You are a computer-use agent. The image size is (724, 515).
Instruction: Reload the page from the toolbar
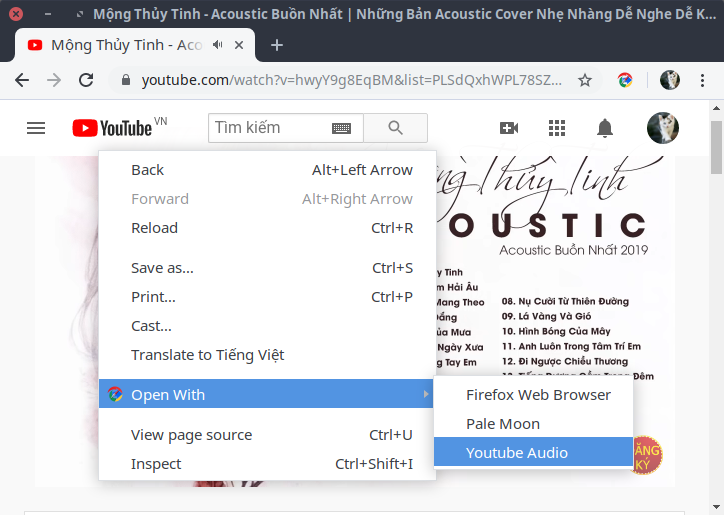[86, 80]
